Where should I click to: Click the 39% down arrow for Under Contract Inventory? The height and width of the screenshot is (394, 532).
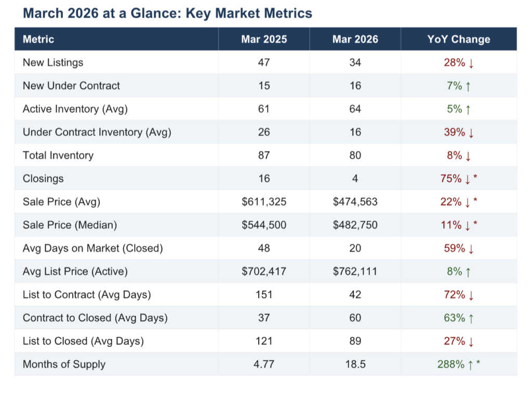[471, 132]
